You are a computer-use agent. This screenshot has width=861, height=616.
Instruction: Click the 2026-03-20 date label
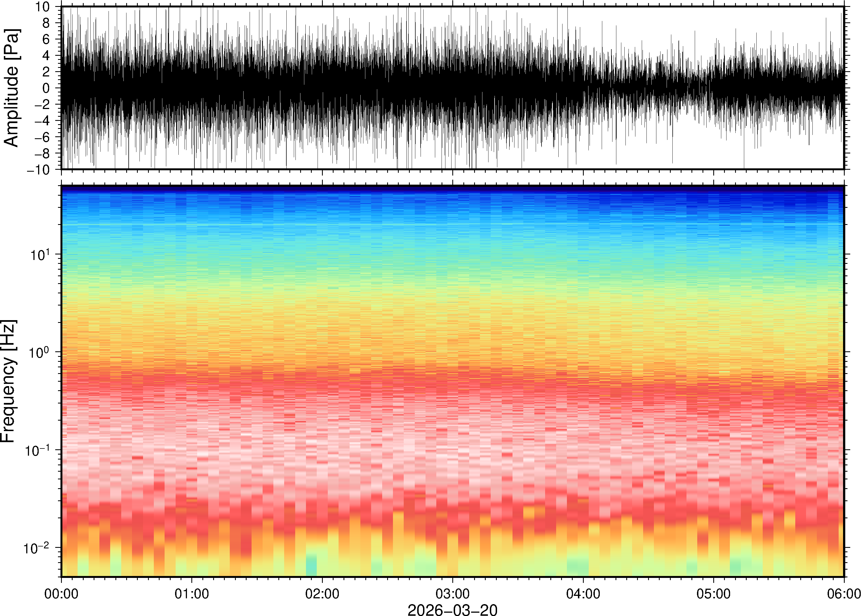click(452, 610)
